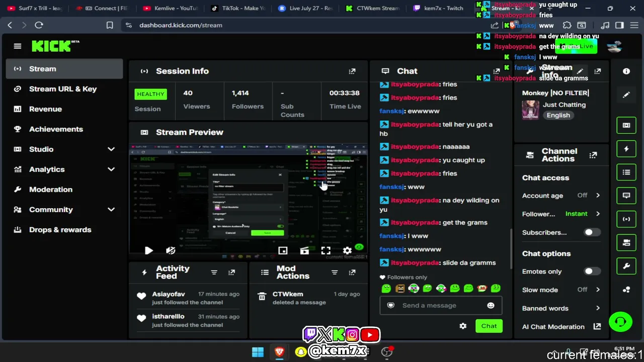
Task: Open picture-in-picture for stream preview
Action: coord(283,250)
